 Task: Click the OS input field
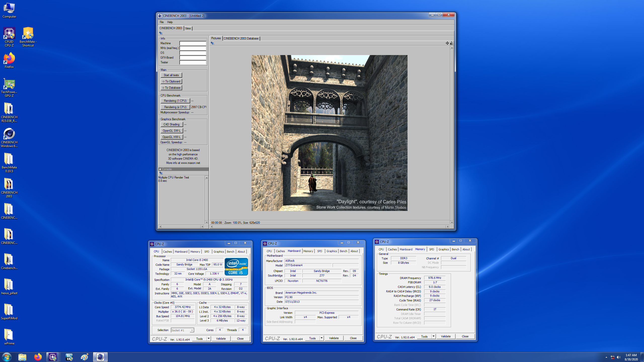[193, 53]
